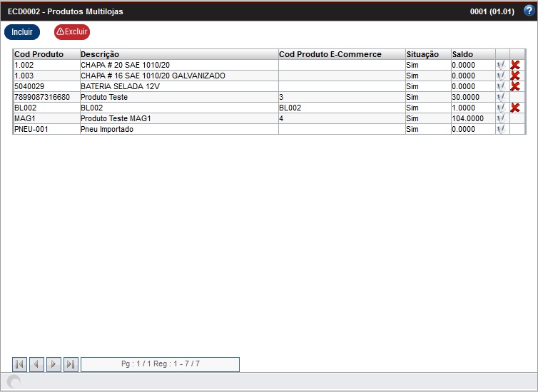Jump to the last page of records
This screenshot has width=538, height=392.
click(x=71, y=364)
